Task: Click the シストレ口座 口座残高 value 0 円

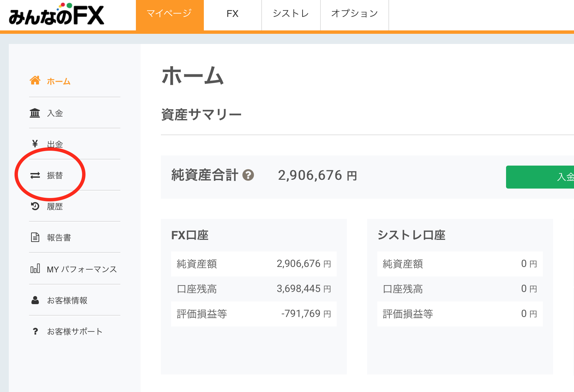Action: (x=529, y=289)
